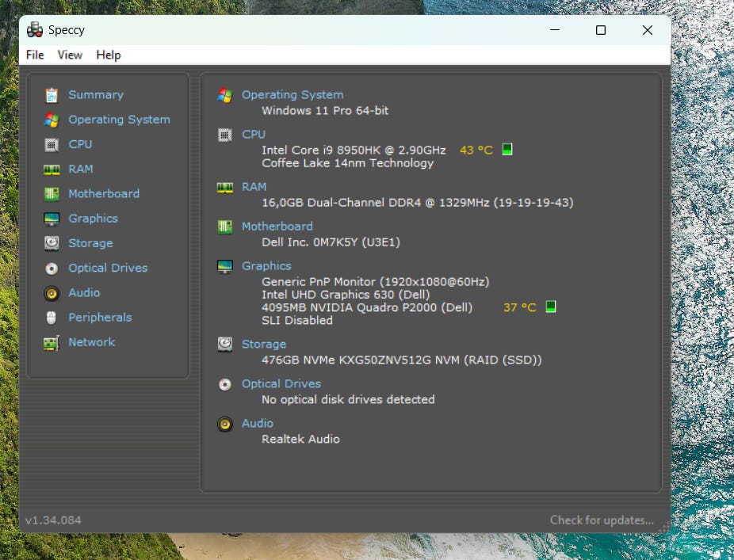Click the Storage drive icon in the summary panel
The image size is (734, 560).
(225, 345)
